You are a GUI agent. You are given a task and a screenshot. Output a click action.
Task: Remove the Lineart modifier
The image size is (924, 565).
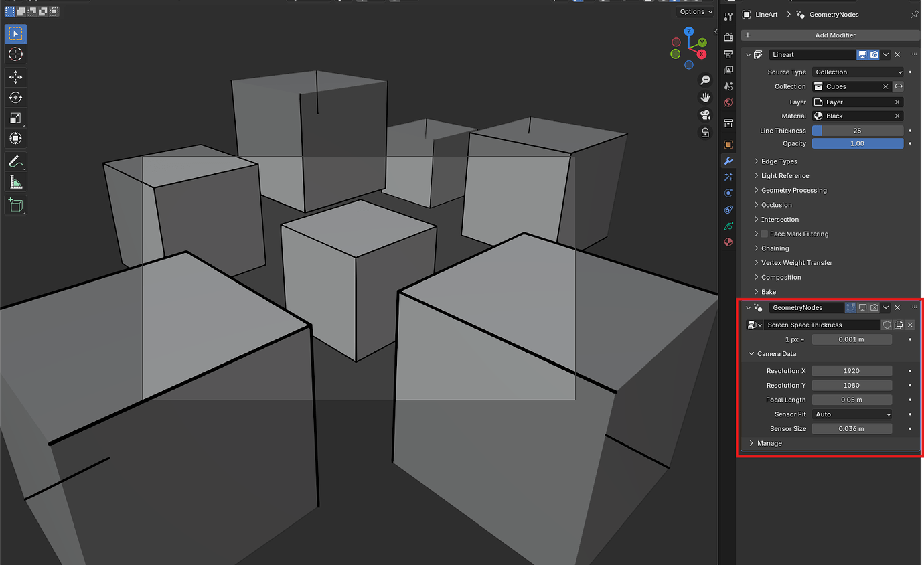897,54
